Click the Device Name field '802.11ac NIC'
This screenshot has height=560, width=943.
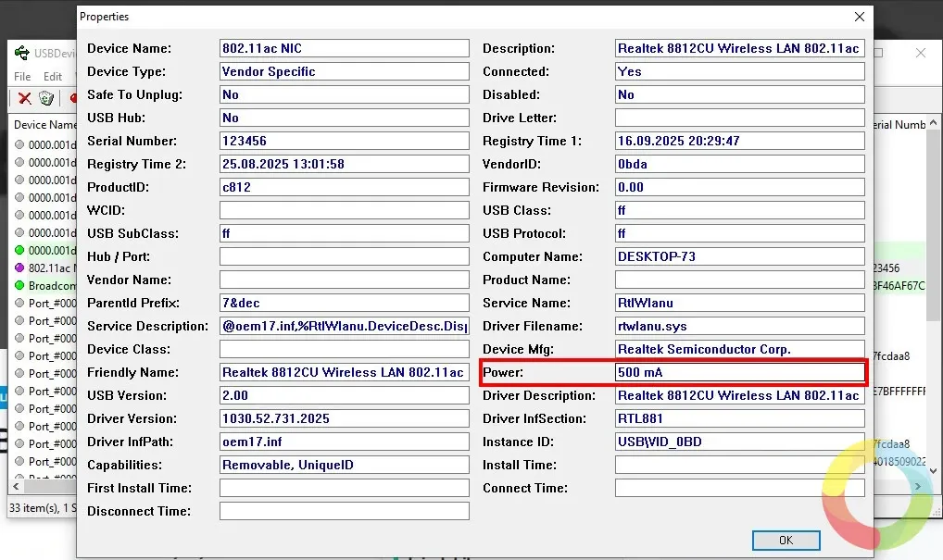point(344,48)
